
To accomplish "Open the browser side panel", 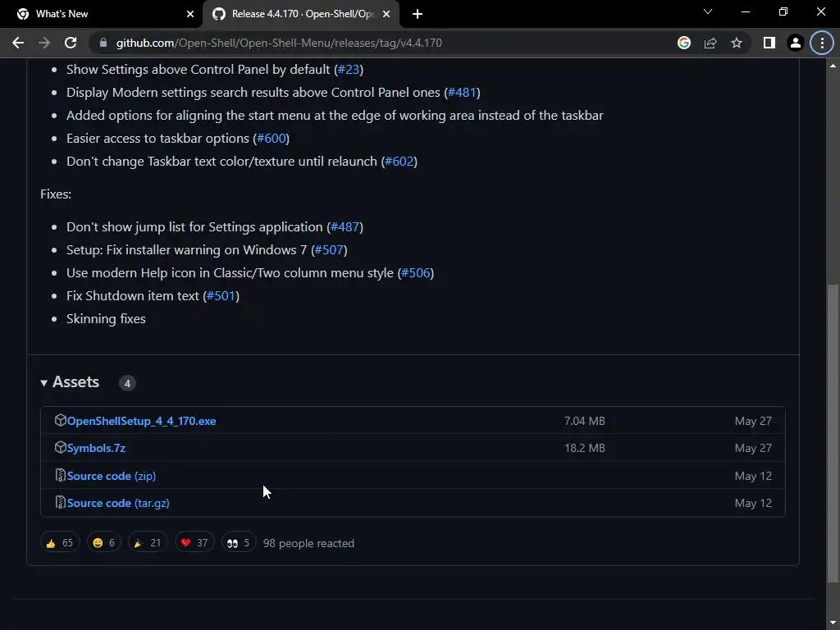I will click(x=769, y=43).
